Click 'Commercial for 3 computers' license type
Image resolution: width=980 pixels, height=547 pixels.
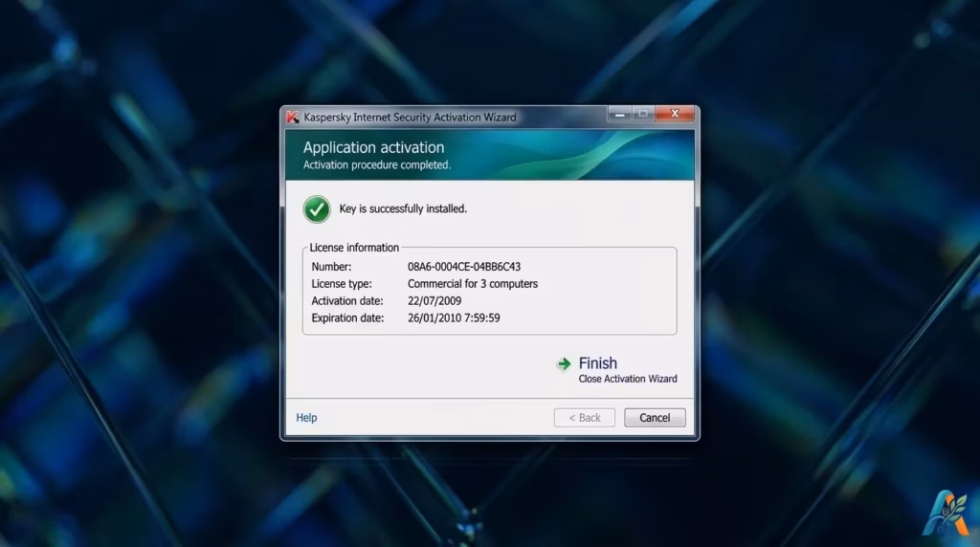(473, 283)
